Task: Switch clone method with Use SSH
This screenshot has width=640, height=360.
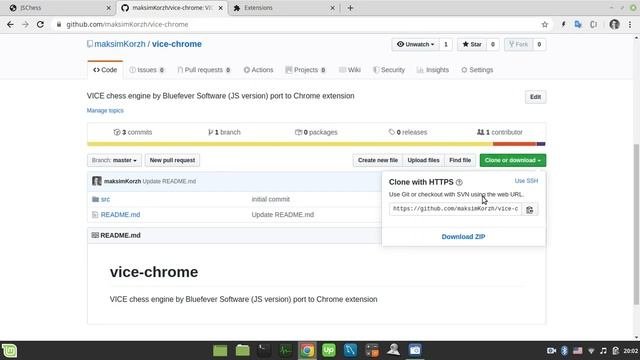Action: point(526,181)
